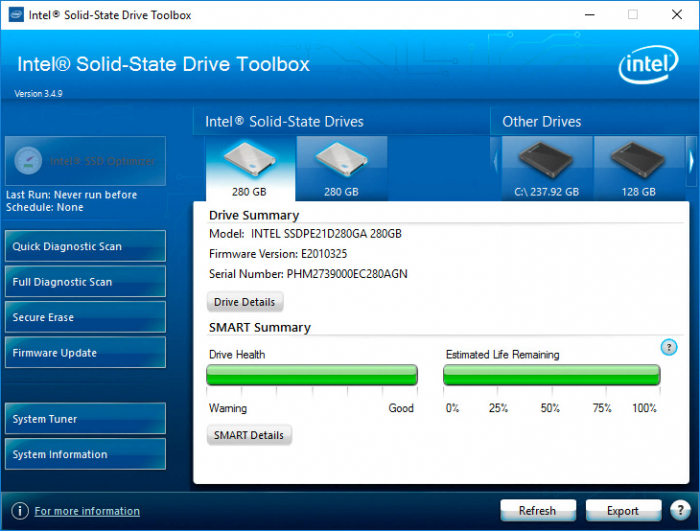Click the Estimated Life Remaining bar
Screen dimensions: 700x531
click(551, 375)
